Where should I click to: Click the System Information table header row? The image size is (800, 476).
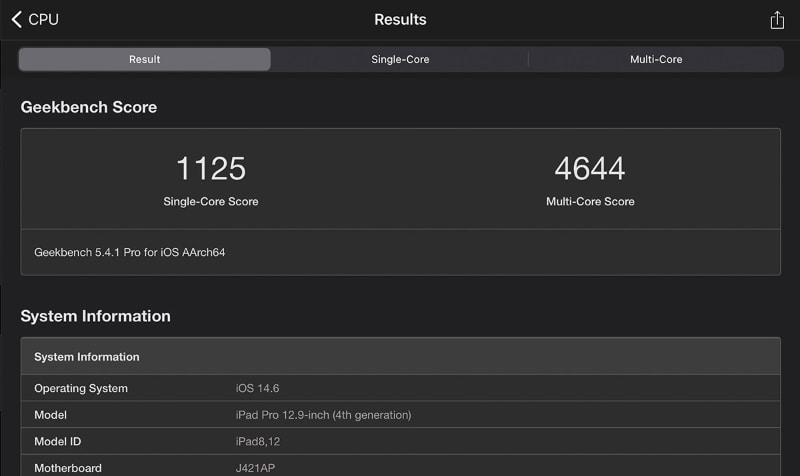point(401,356)
